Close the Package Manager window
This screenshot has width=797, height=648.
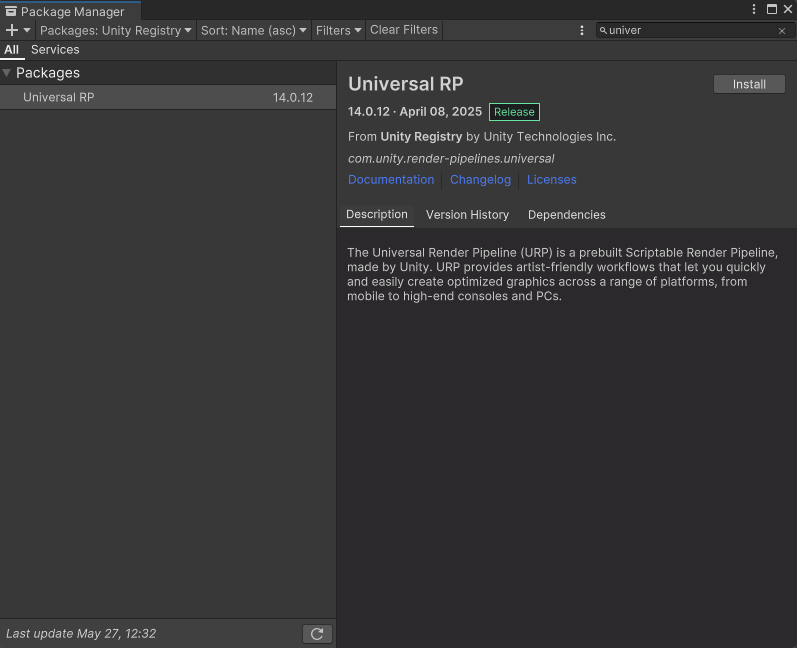pos(788,9)
